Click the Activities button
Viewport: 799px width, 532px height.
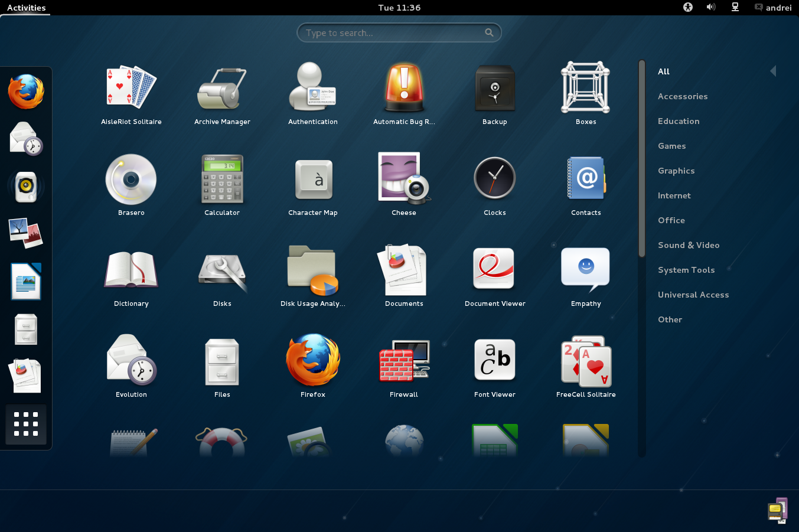[x=26, y=8]
